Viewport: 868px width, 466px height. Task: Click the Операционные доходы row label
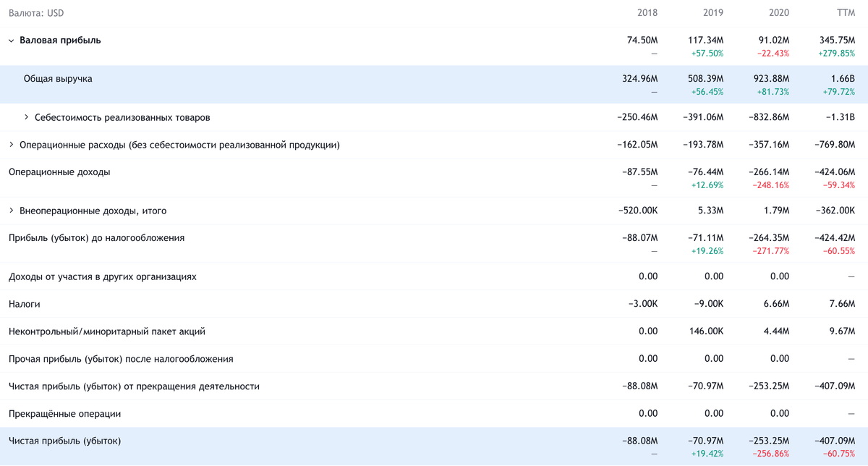click(x=59, y=172)
